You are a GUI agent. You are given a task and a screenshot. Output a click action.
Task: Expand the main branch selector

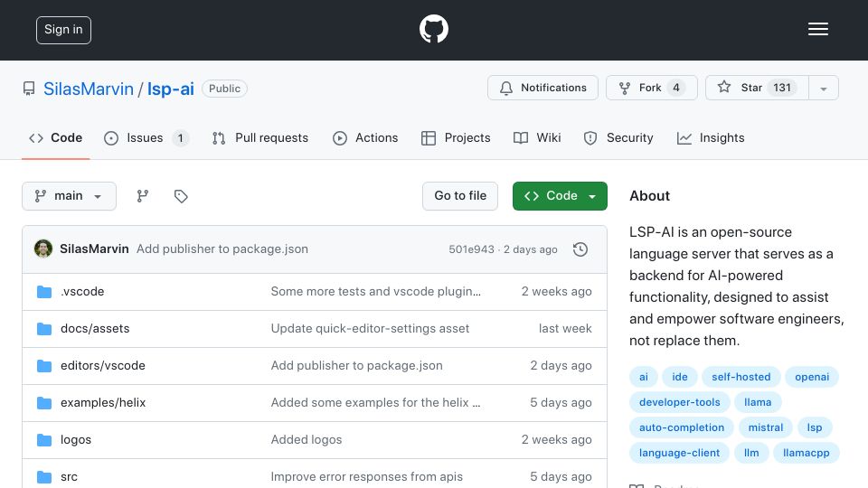coord(70,196)
